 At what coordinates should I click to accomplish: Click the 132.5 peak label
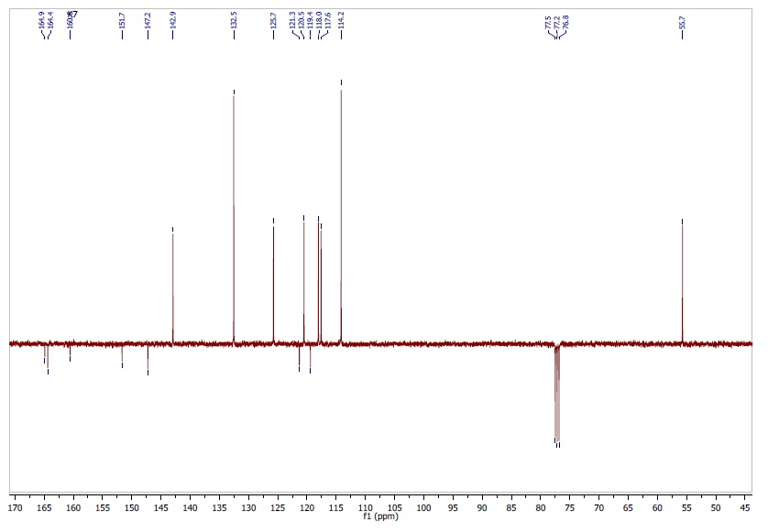[x=234, y=20]
